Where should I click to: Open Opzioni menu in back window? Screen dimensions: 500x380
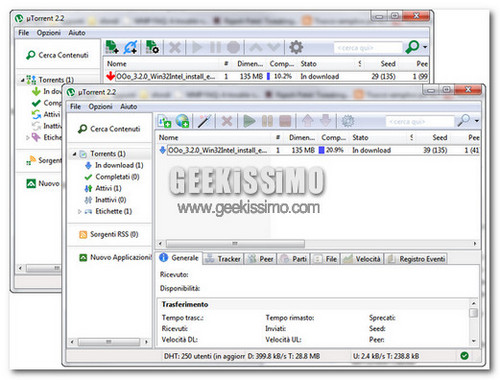click(x=49, y=33)
